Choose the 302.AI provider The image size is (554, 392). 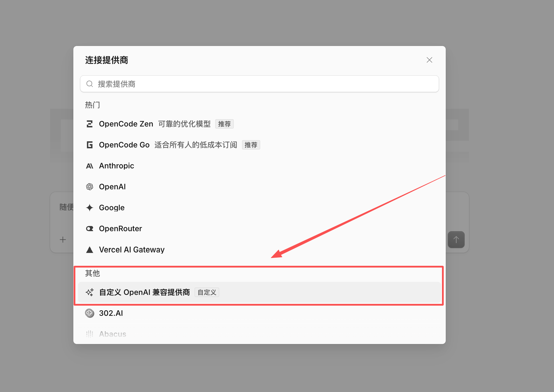click(259, 313)
